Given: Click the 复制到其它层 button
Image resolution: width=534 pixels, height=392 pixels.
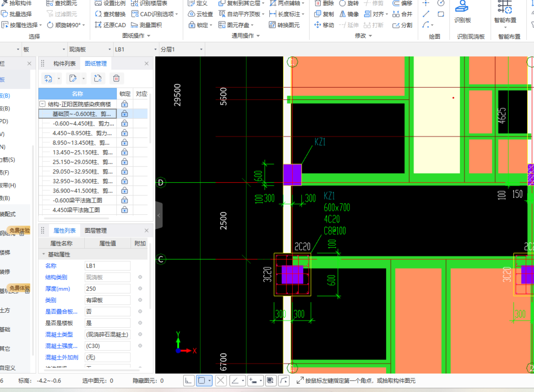Looking at the screenshot, I should pyautogui.click(x=241, y=3).
